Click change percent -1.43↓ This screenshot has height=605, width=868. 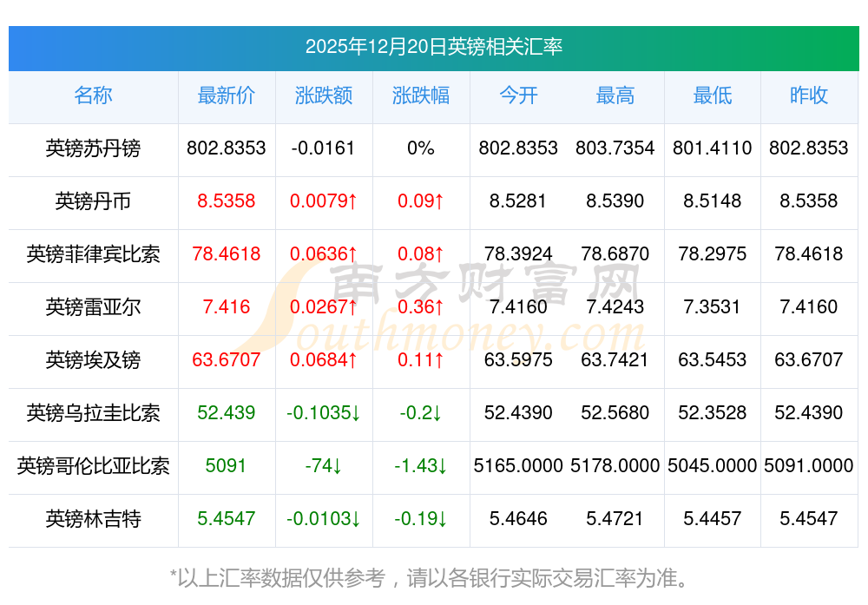421,465
